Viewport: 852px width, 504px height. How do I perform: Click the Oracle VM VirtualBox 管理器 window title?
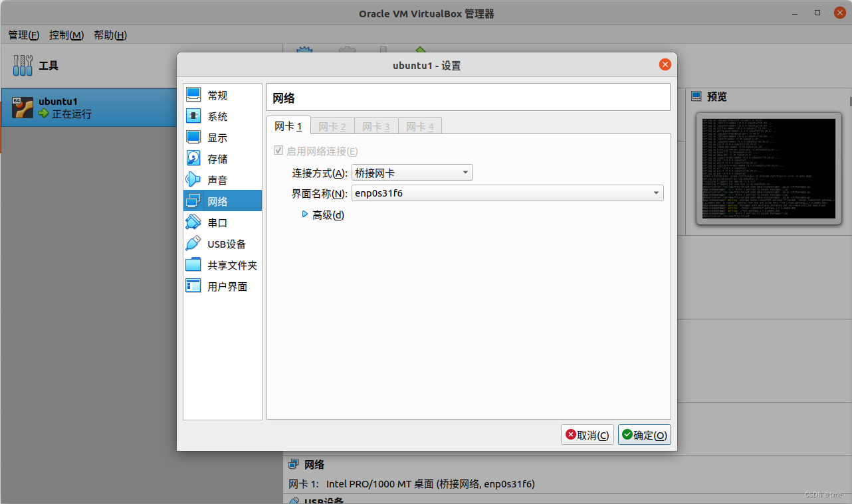tap(426, 13)
